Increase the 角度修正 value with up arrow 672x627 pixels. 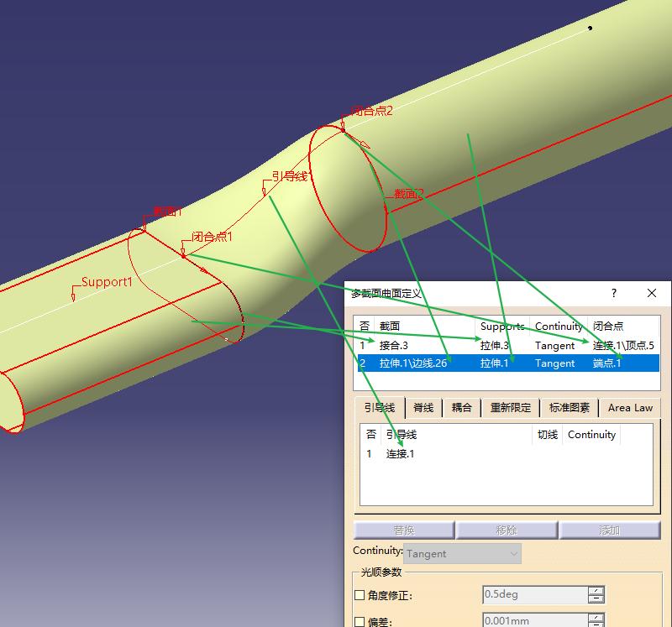click(x=596, y=590)
